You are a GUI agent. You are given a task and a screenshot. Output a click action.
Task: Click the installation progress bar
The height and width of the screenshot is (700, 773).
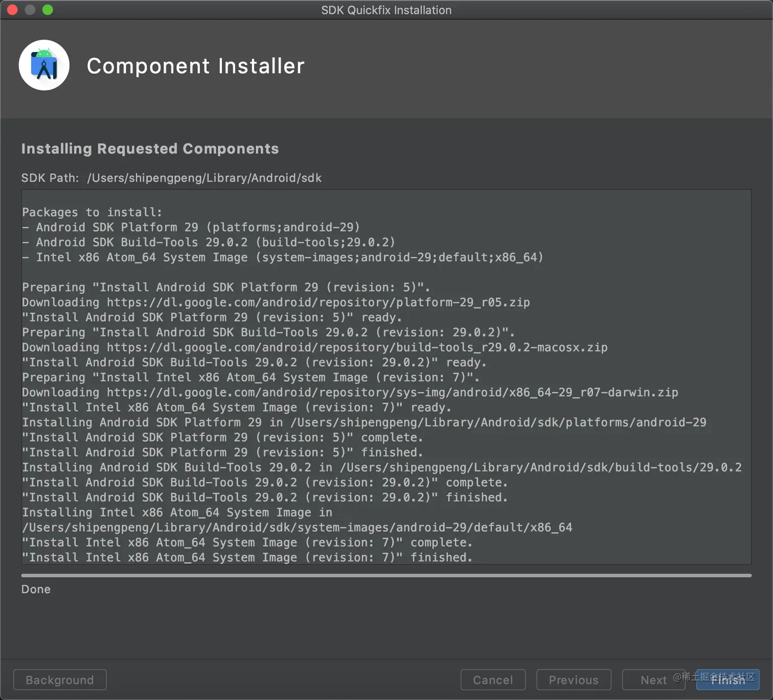click(x=386, y=575)
